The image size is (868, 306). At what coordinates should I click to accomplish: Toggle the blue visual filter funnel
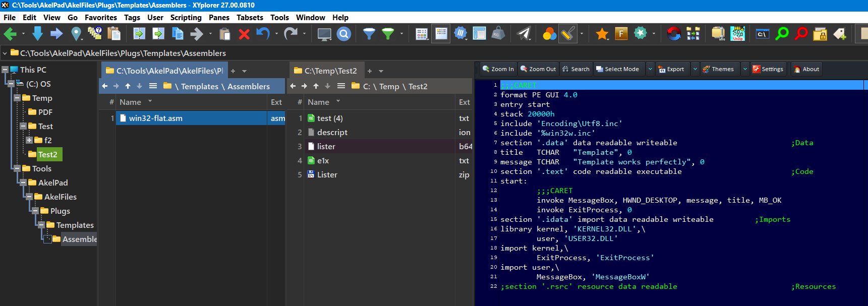pyautogui.click(x=369, y=34)
